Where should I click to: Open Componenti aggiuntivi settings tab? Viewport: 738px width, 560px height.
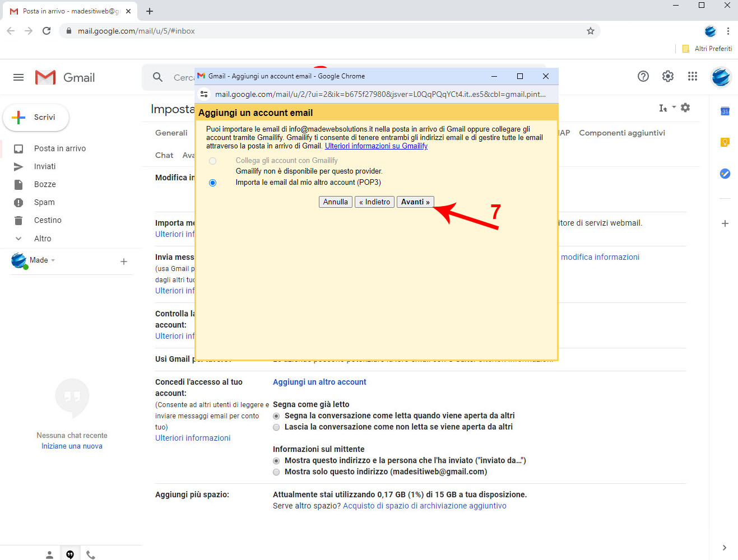[622, 133]
